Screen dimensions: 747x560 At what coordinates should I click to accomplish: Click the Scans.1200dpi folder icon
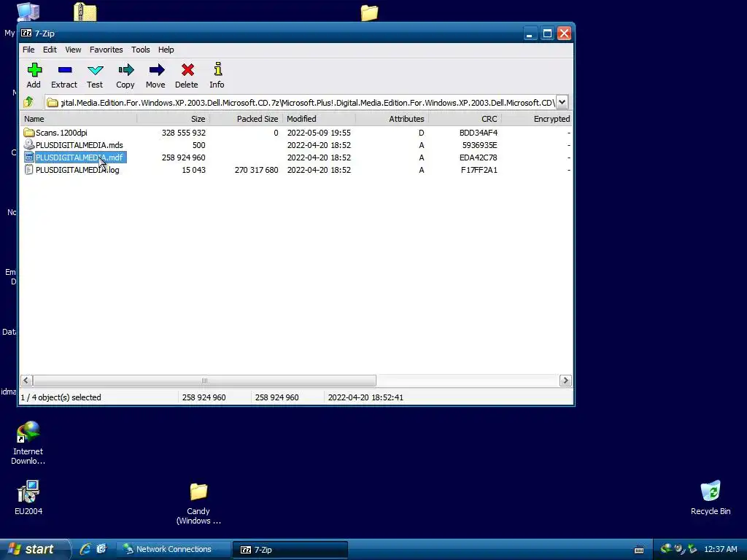pos(28,133)
